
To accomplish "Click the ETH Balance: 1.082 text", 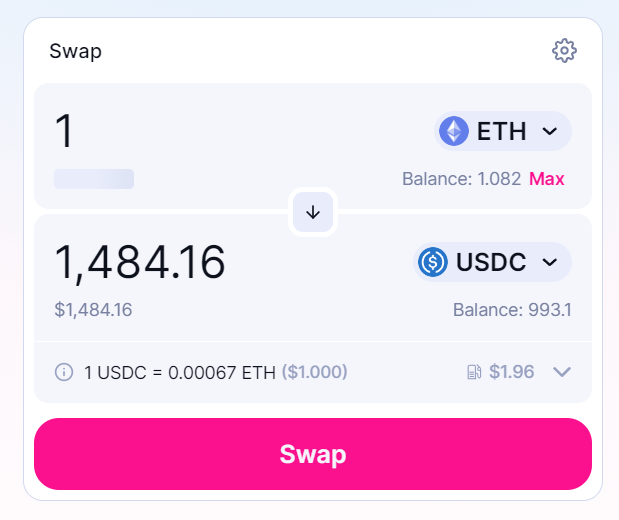I will click(x=461, y=179).
